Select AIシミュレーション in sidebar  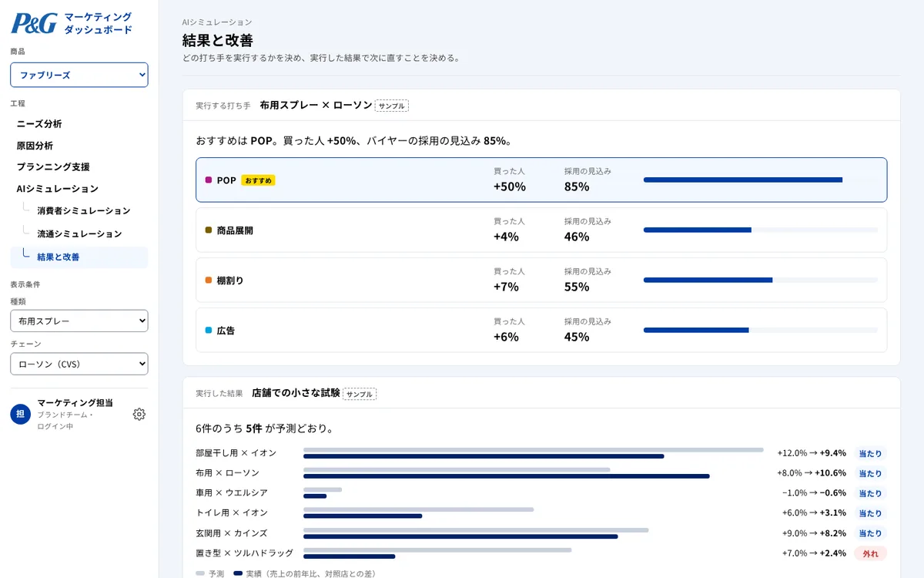click(x=58, y=188)
